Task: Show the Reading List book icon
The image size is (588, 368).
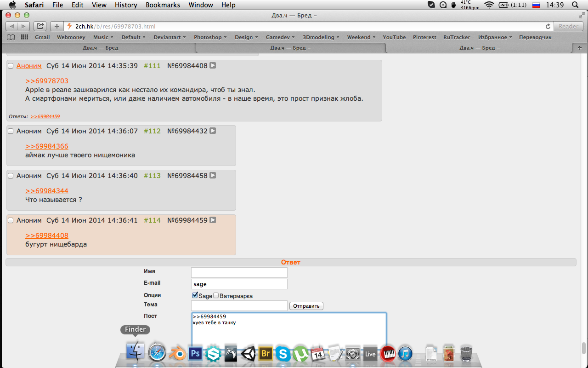Action: (x=11, y=37)
